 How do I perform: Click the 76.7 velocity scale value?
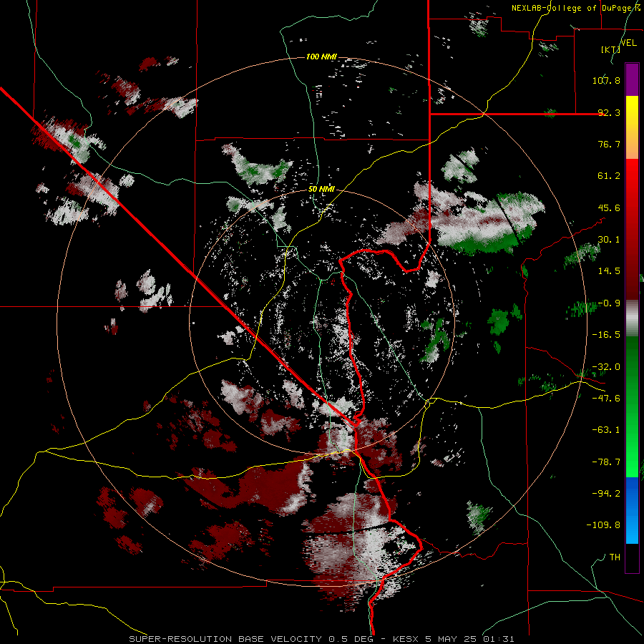click(x=609, y=144)
